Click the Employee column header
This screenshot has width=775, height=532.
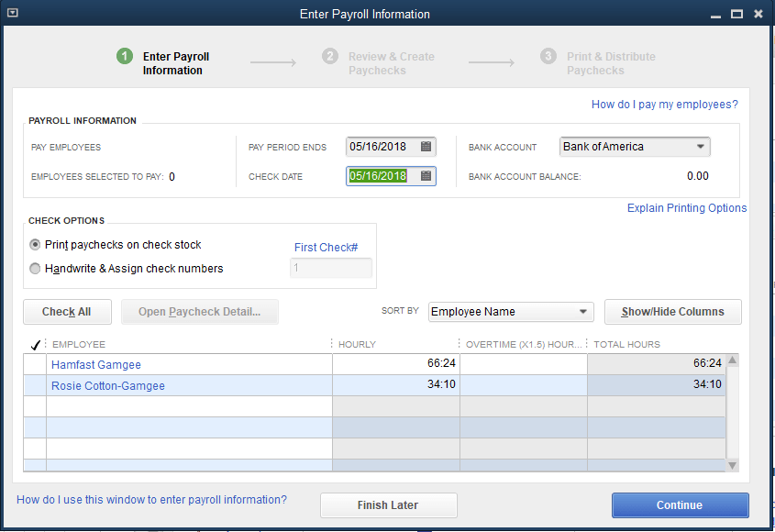[x=76, y=344]
